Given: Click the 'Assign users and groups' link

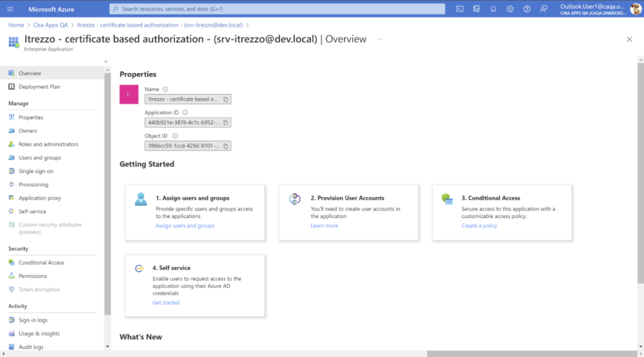Looking at the screenshot, I should [185, 226].
